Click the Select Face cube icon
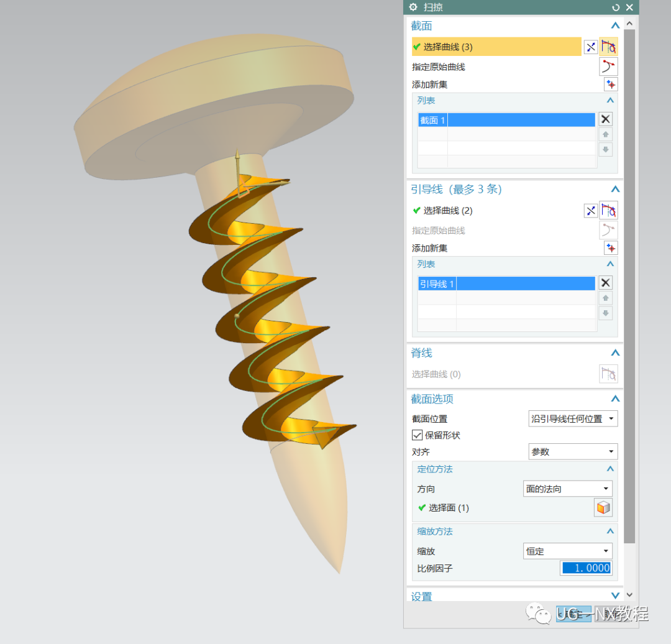The image size is (671, 644). pyautogui.click(x=603, y=508)
